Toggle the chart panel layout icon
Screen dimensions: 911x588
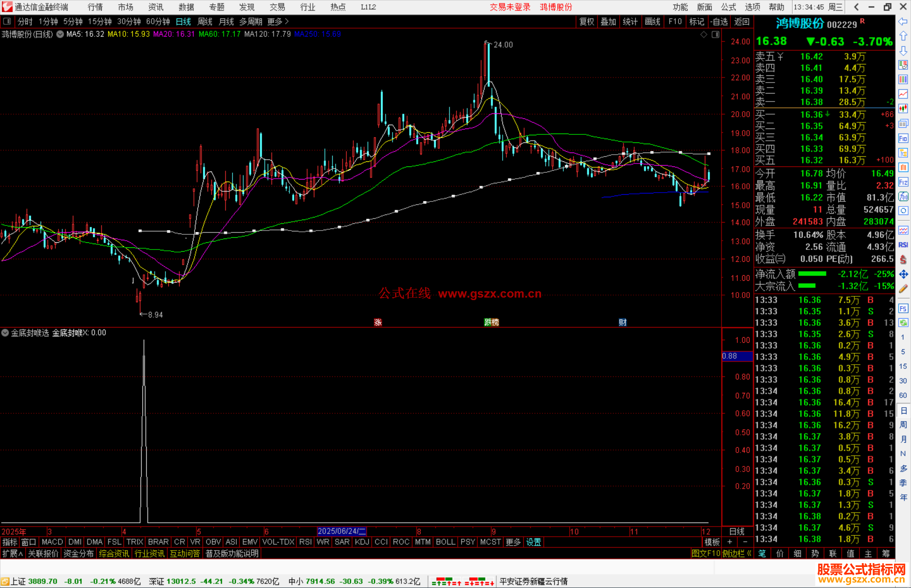coord(715,35)
